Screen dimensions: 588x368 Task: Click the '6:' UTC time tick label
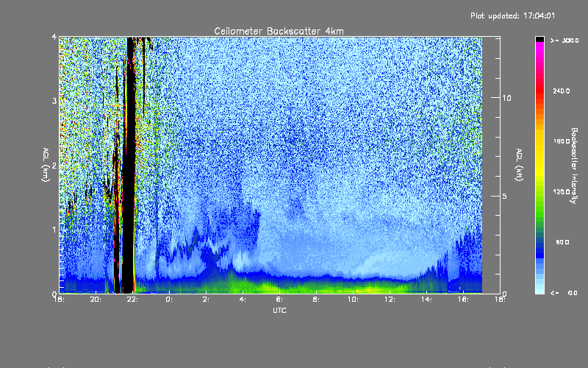279,300
